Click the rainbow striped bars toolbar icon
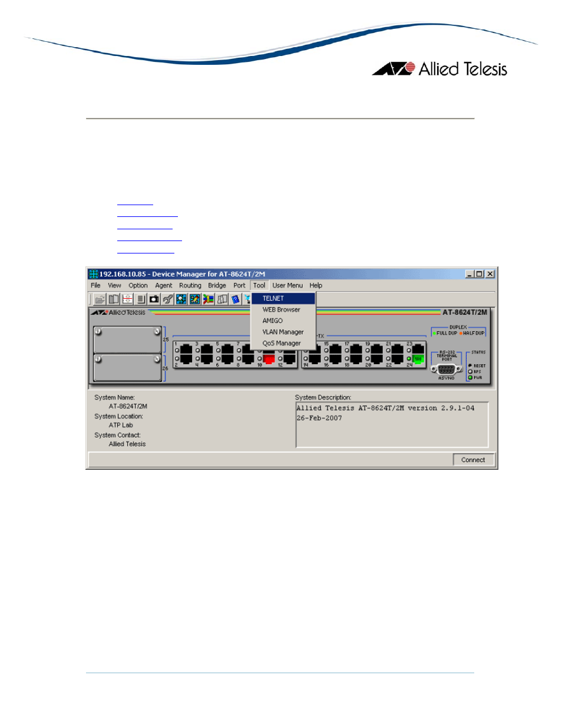 209,299
